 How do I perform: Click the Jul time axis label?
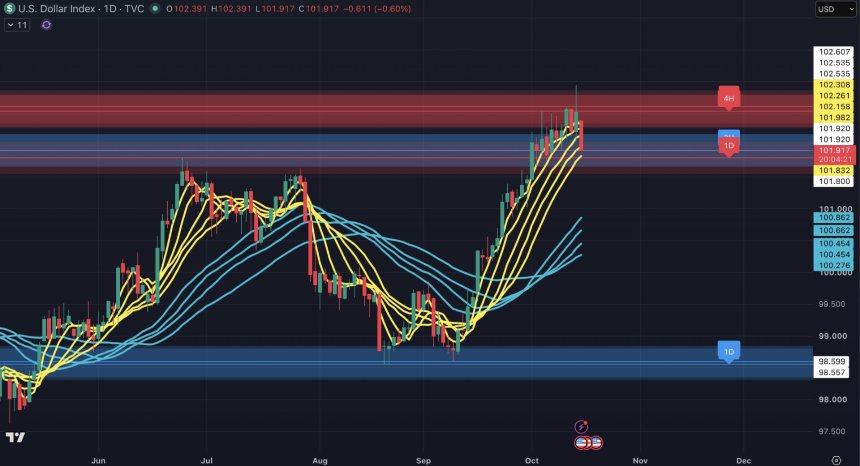coord(207,461)
